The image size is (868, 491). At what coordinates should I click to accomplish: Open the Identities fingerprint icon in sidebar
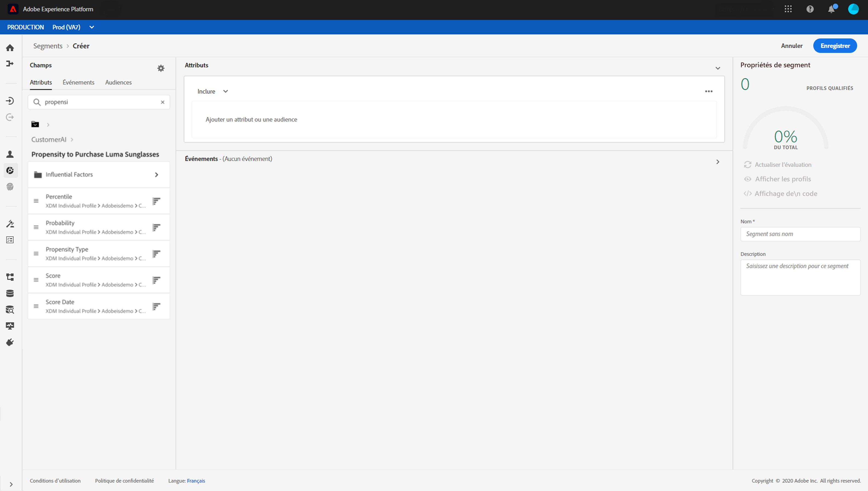10,187
